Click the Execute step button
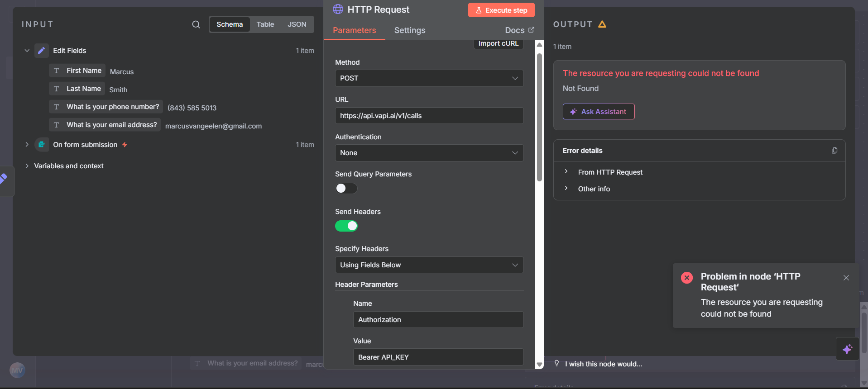Image resolution: width=868 pixels, height=389 pixels. coord(501,10)
